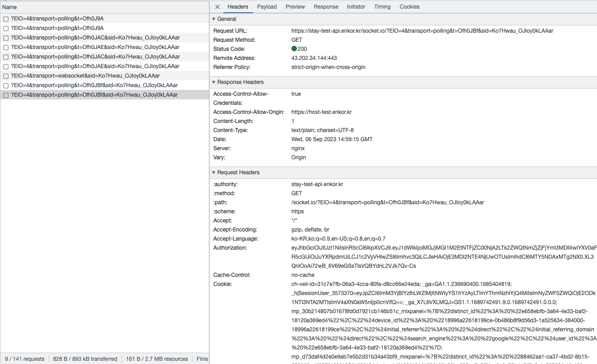
Task: Click the Referrer Policy label
Action: point(231,67)
